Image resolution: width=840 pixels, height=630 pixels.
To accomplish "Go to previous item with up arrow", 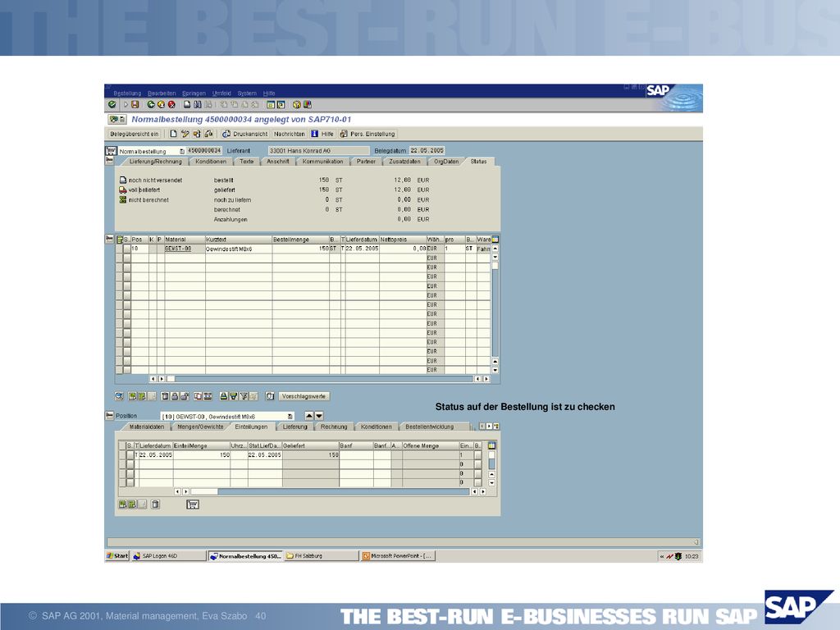I will [x=309, y=416].
